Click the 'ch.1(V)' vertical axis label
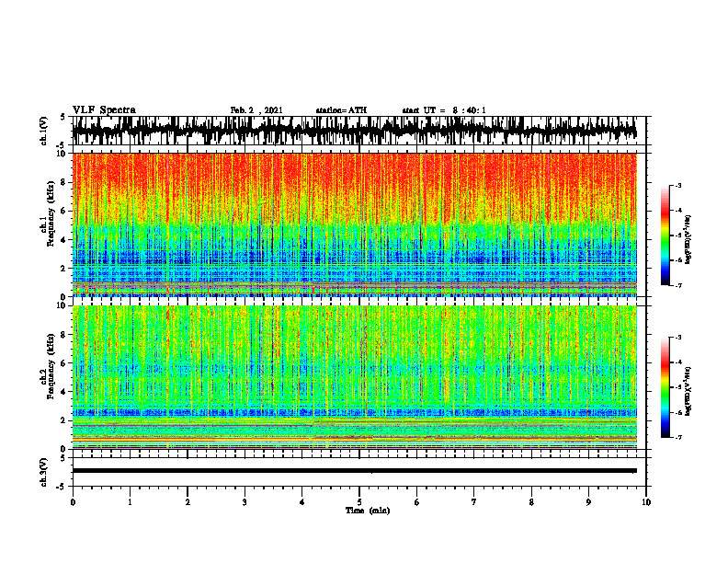This screenshot has height=563, width=728. coord(44,131)
